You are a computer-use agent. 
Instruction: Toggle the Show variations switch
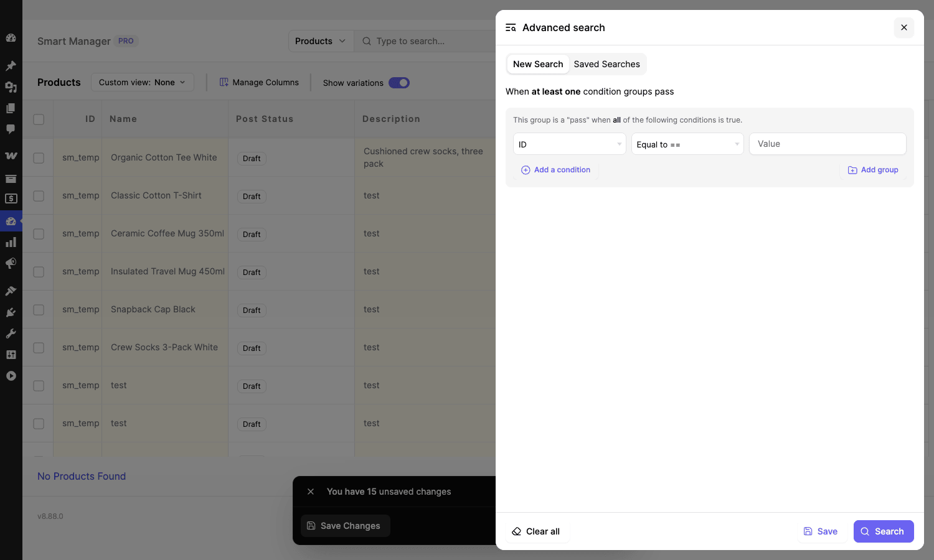(x=399, y=83)
